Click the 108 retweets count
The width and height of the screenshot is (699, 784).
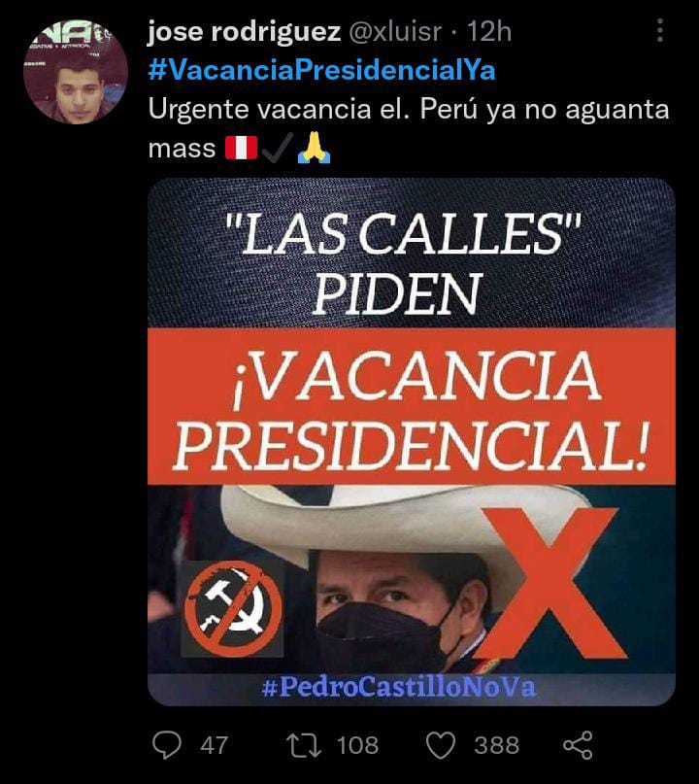point(357,745)
